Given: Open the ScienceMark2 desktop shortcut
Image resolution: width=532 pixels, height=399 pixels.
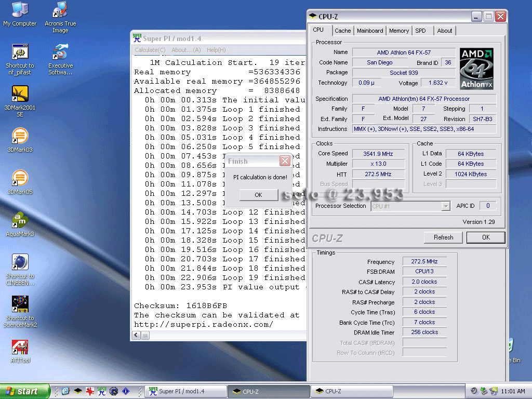Looking at the screenshot, I should click(x=20, y=305).
